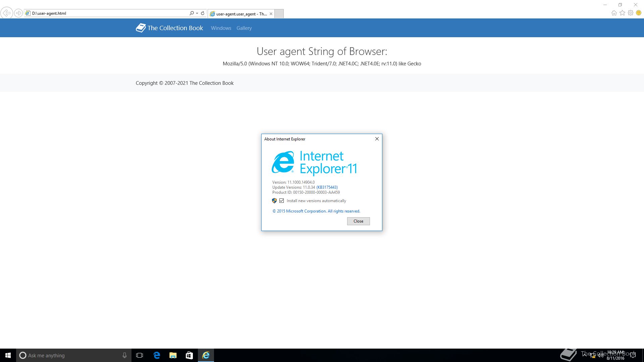Expand the address bar autocomplete dropdown arrow
Screen dimensions: 644x362
tap(197, 13)
